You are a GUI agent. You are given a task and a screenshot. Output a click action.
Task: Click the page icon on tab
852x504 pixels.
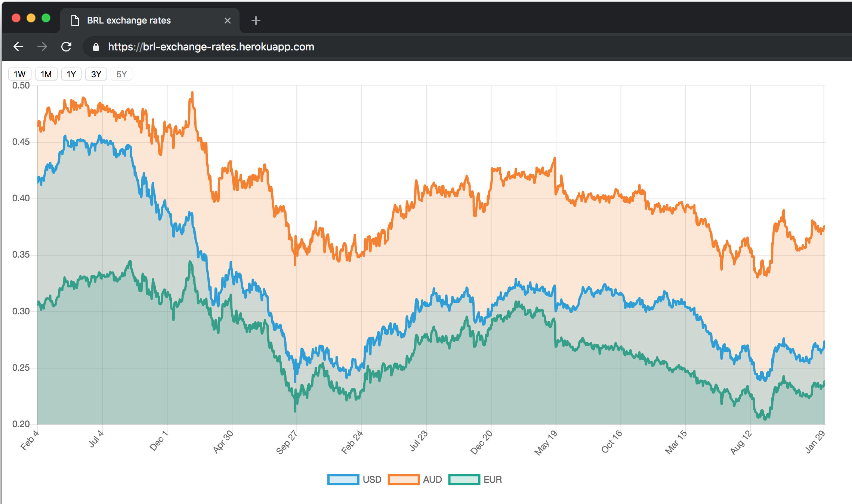(x=75, y=21)
